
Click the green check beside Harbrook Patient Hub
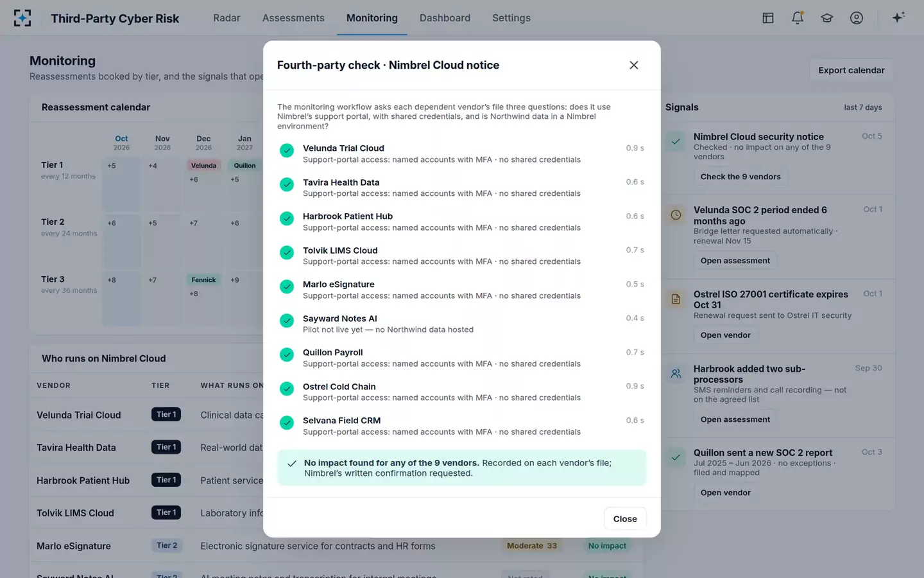click(287, 219)
